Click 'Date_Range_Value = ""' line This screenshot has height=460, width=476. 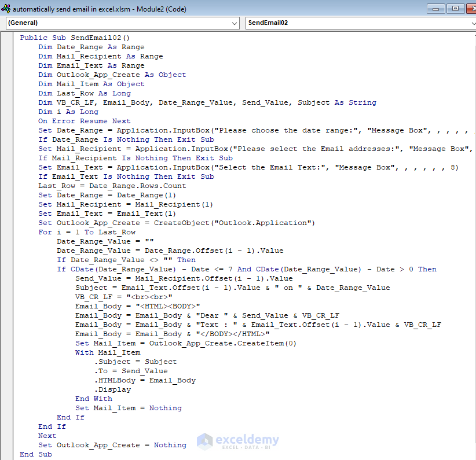[x=105, y=241]
